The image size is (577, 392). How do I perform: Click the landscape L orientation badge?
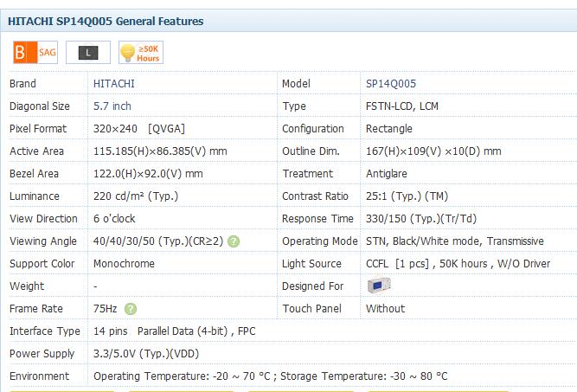pyautogui.click(x=88, y=52)
